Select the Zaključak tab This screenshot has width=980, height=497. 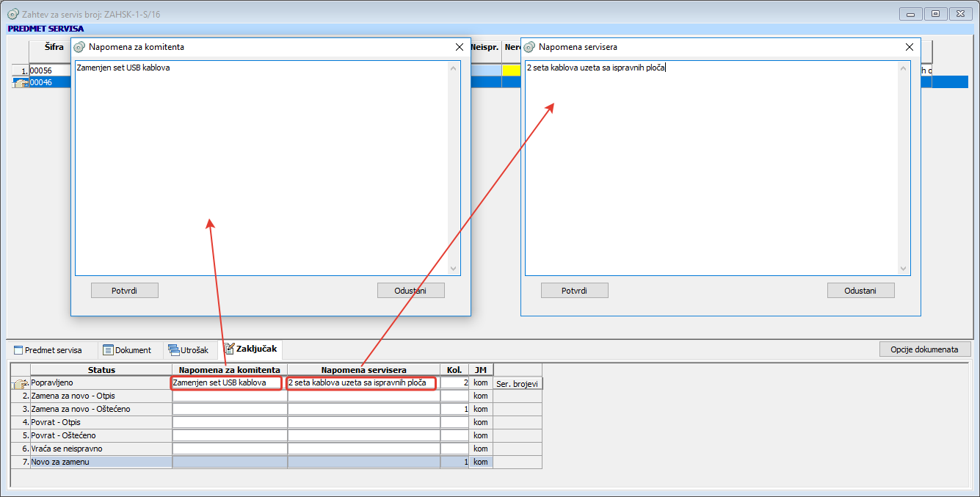pos(250,349)
